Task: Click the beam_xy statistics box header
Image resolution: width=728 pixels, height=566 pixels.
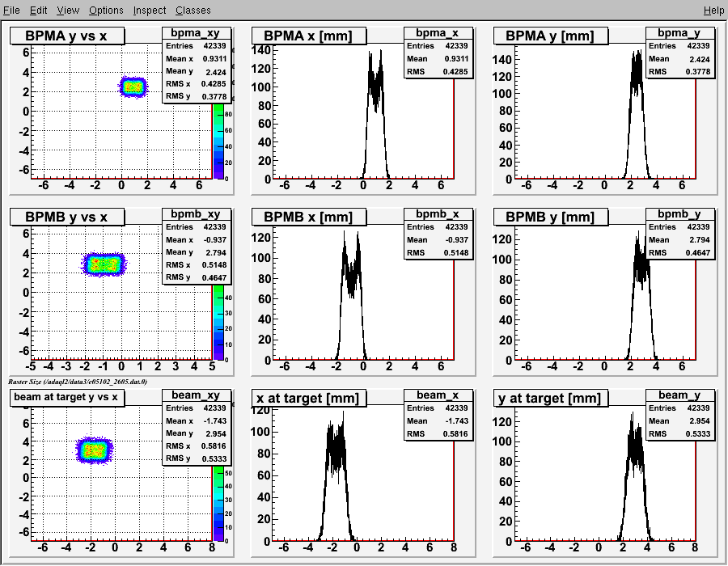Action: 197,395
